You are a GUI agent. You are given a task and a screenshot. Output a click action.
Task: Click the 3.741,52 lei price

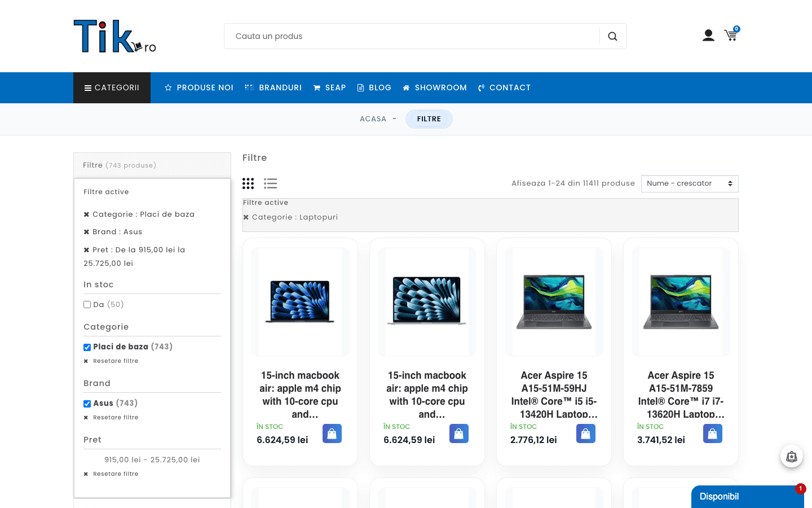click(x=661, y=440)
